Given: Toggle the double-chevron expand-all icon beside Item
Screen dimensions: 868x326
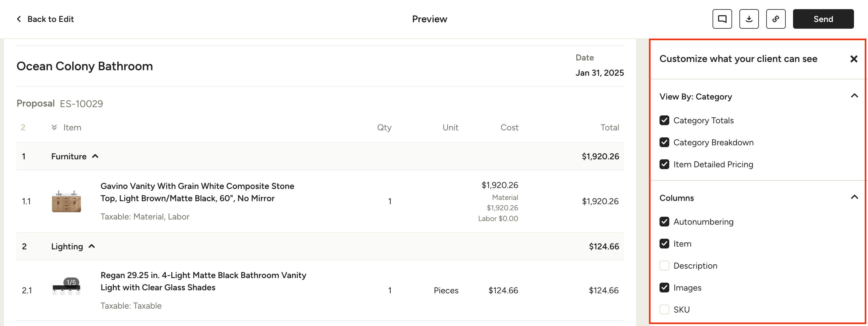Looking at the screenshot, I should click(54, 127).
